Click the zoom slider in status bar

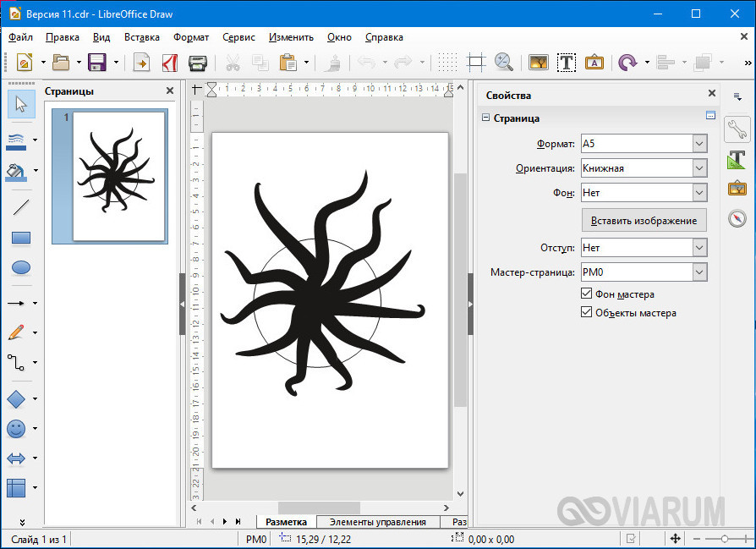coord(724,539)
